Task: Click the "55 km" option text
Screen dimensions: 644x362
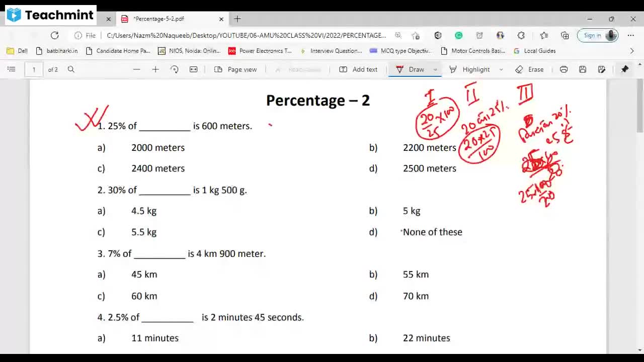Action: tap(416, 275)
